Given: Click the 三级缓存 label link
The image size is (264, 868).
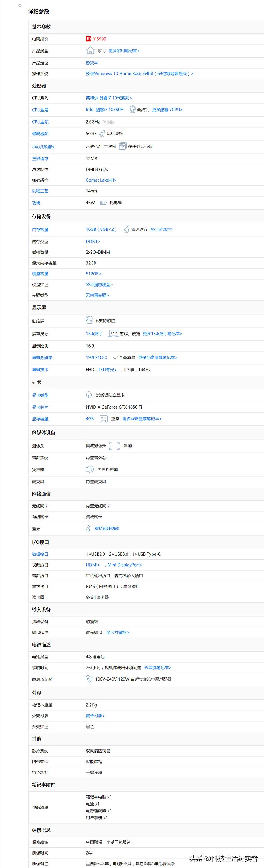Looking at the screenshot, I should [x=40, y=159].
